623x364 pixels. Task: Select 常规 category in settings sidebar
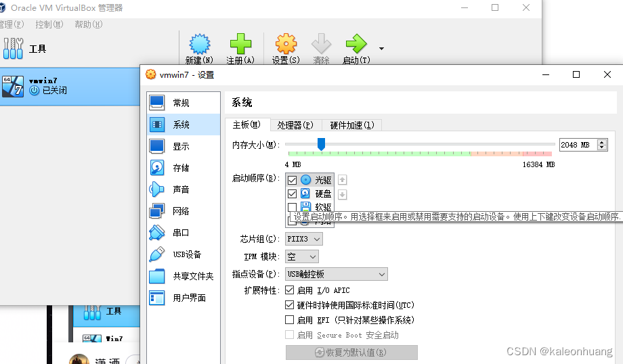(184, 103)
